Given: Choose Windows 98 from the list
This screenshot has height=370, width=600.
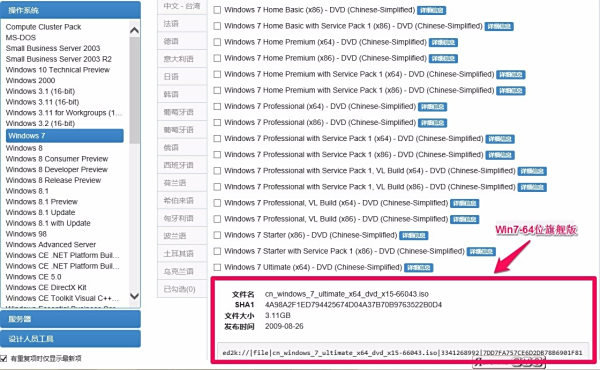Looking at the screenshot, I should (x=26, y=234).
